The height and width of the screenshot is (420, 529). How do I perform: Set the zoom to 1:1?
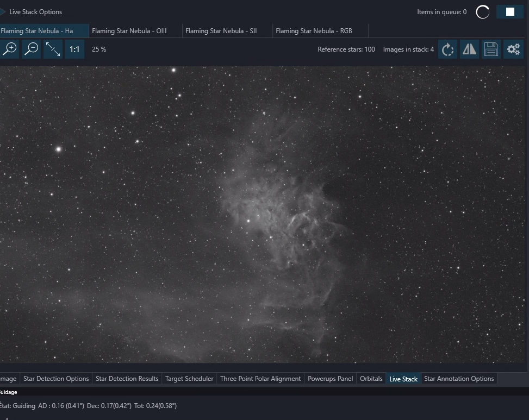[x=74, y=49]
